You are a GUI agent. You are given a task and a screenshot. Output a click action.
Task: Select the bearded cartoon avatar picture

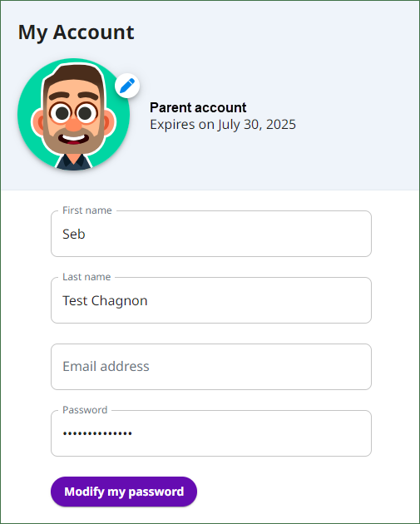point(73,115)
